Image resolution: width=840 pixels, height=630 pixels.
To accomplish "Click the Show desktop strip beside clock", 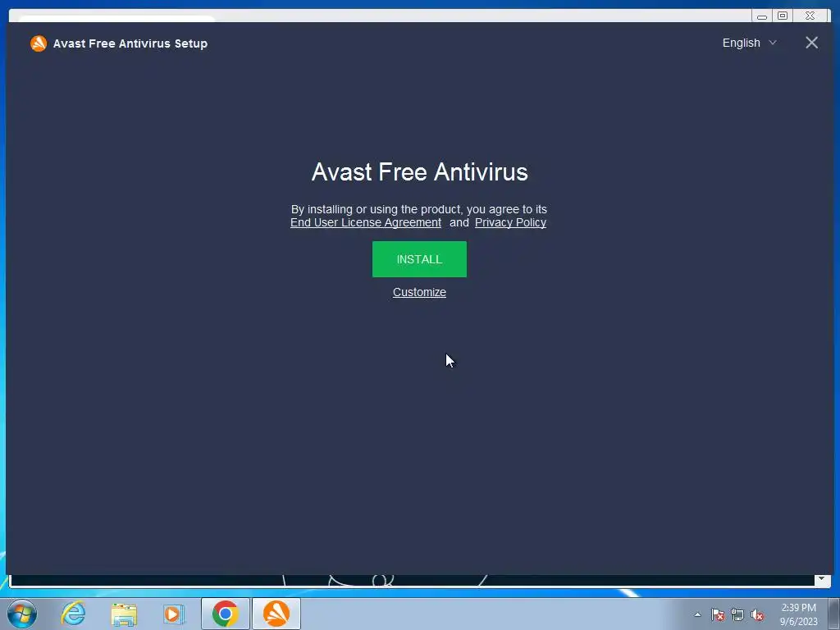I will [x=834, y=614].
